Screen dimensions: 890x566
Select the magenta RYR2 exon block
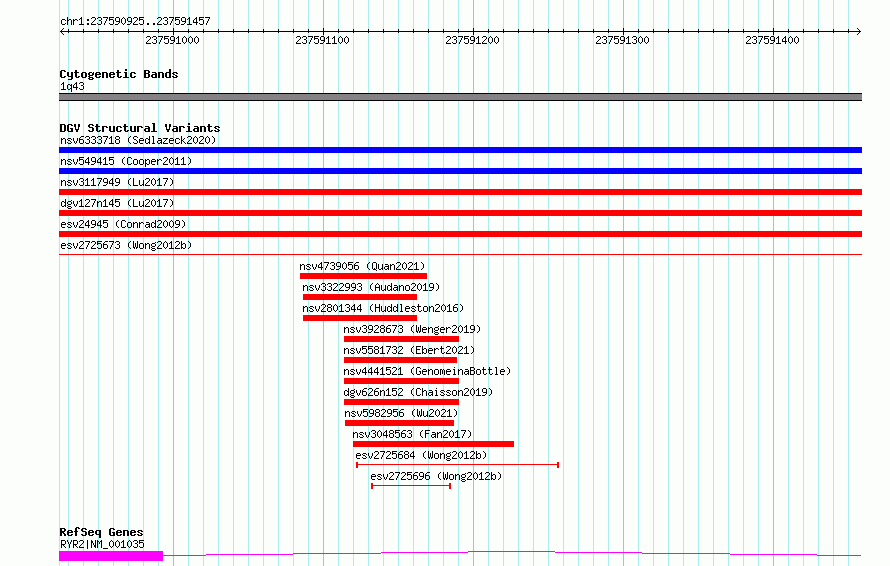111,556
